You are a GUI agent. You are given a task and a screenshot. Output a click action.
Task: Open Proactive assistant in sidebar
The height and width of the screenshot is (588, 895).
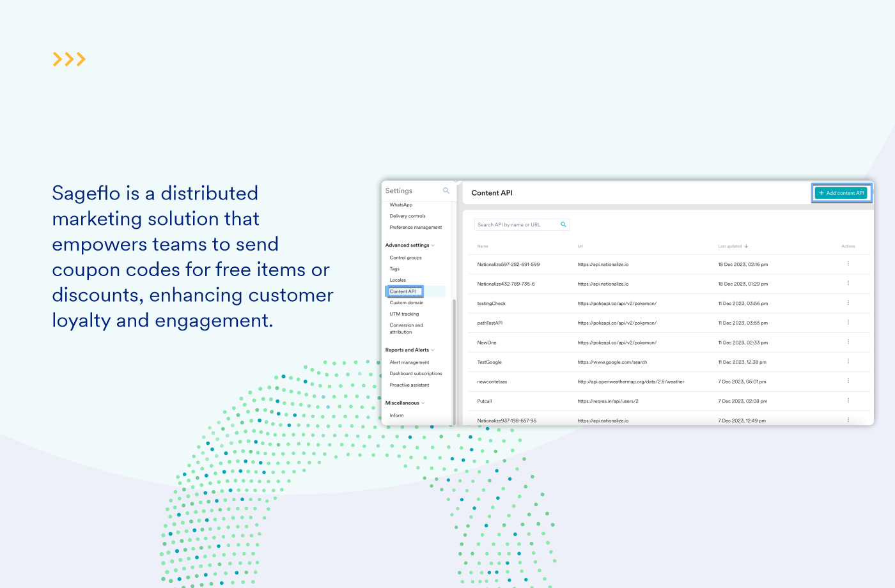[409, 385]
